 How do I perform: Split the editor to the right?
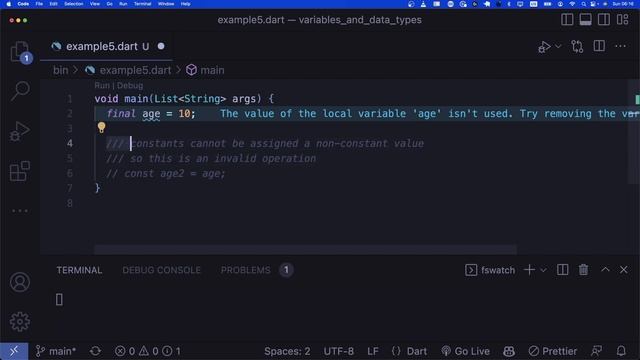coord(599,46)
